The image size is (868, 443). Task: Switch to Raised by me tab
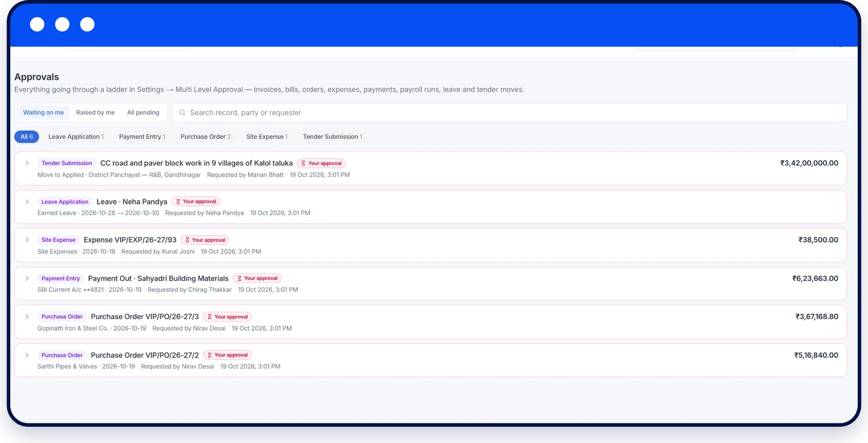pyautogui.click(x=95, y=113)
